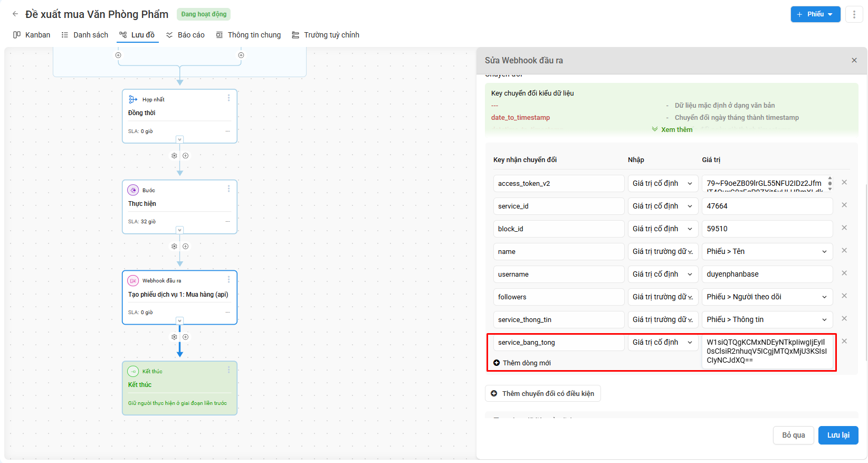Click Lưu lại save button
The height and width of the screenshot is (463, 868).
(838, 435)
